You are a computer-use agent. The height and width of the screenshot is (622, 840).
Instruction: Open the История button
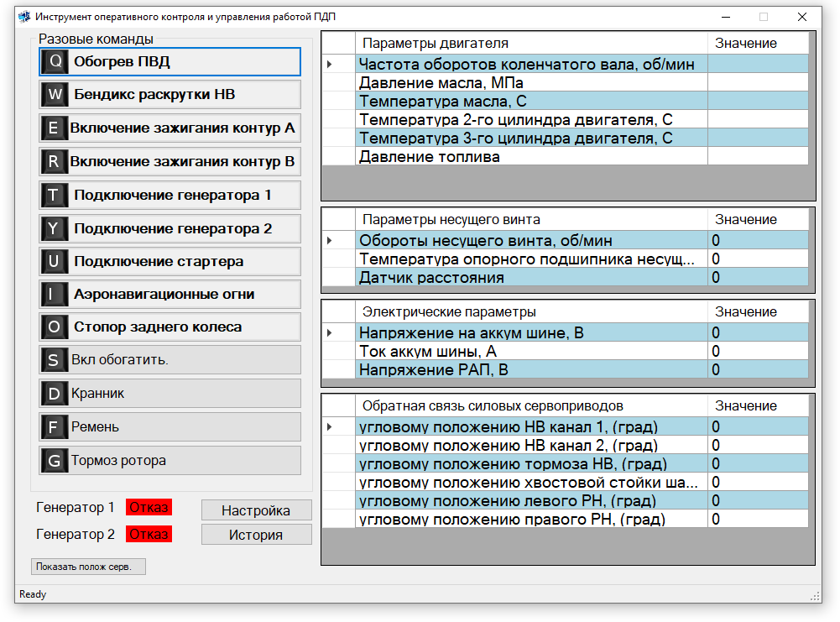tap(256, 535)
